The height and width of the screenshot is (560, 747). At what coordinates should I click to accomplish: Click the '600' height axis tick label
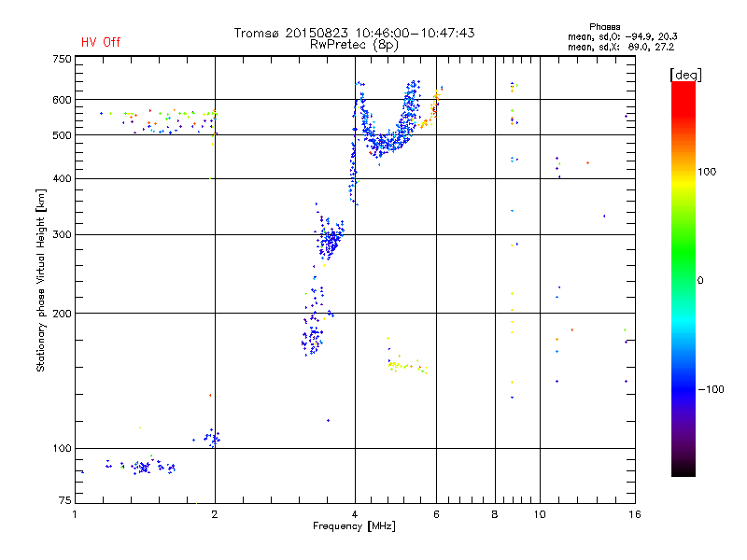click(x=62, y=100)
